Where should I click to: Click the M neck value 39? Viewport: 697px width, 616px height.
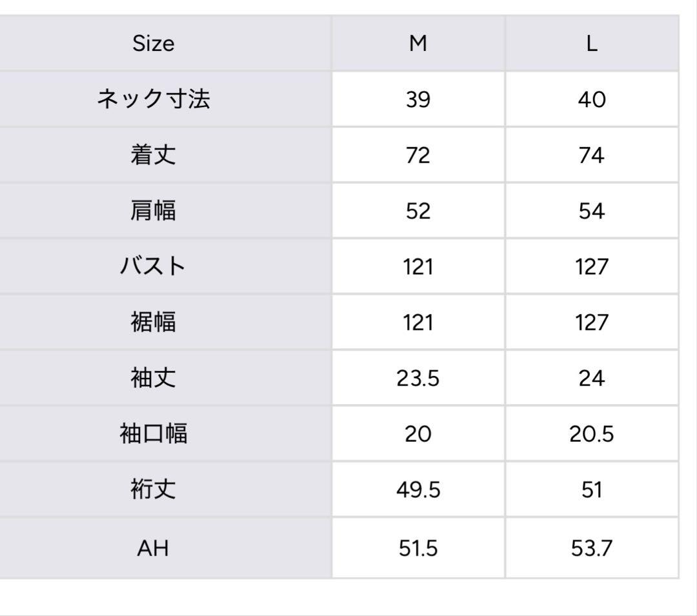tap(418, 99)
